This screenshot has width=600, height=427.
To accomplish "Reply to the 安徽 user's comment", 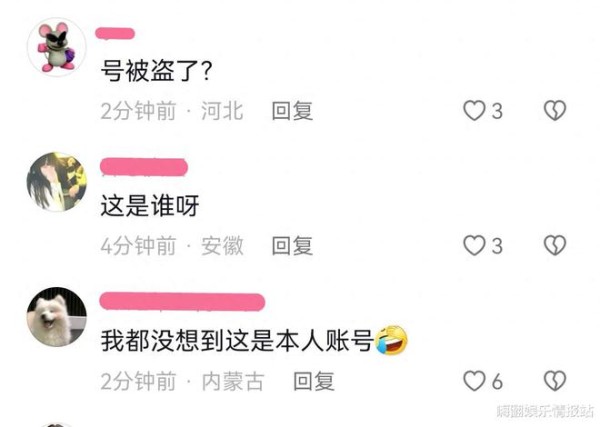I will (292, 245).
